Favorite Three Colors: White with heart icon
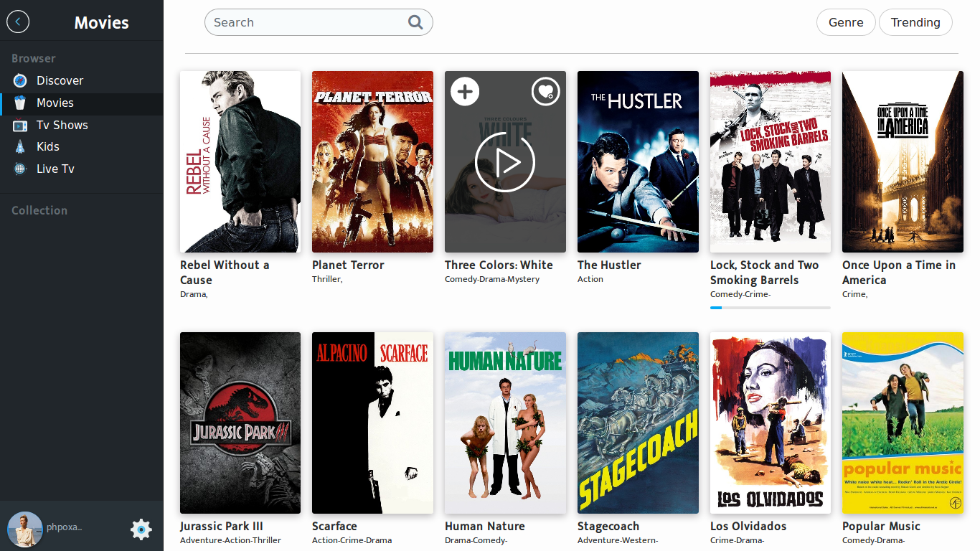980x551 pixels. 545,91
